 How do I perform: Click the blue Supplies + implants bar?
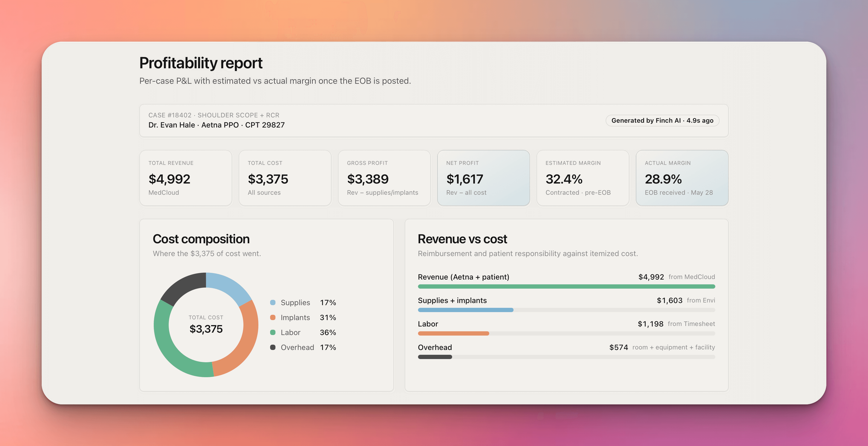[x=466, y=310]
